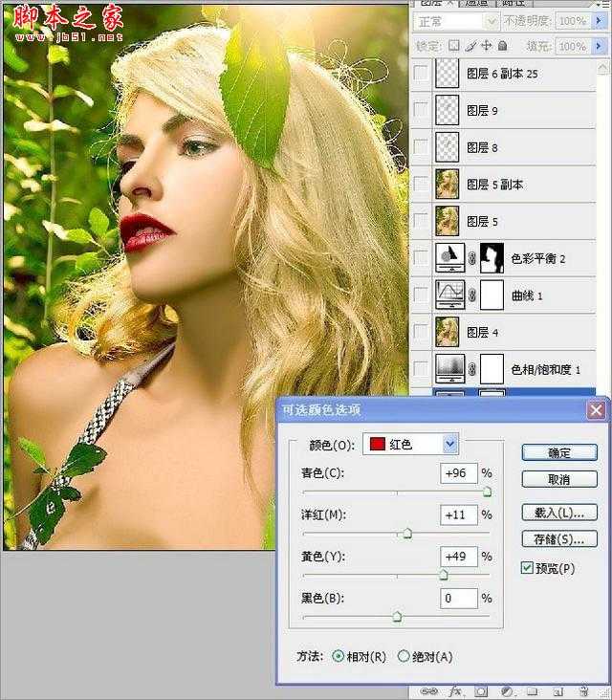This screenshot has width=612, height=700.
Task: Click the create new layer icon
Action: tap(558, 692)
